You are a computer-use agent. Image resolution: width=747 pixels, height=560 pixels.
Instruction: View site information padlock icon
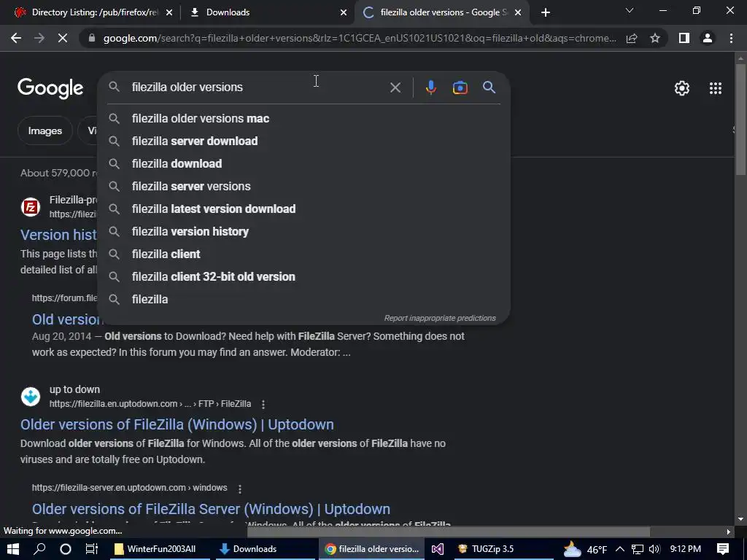click(x=92, y=38)
